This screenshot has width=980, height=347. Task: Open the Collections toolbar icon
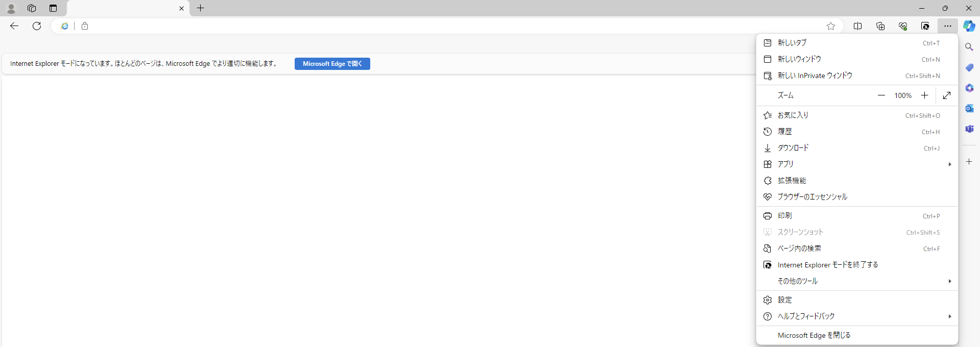pos(880,26)
